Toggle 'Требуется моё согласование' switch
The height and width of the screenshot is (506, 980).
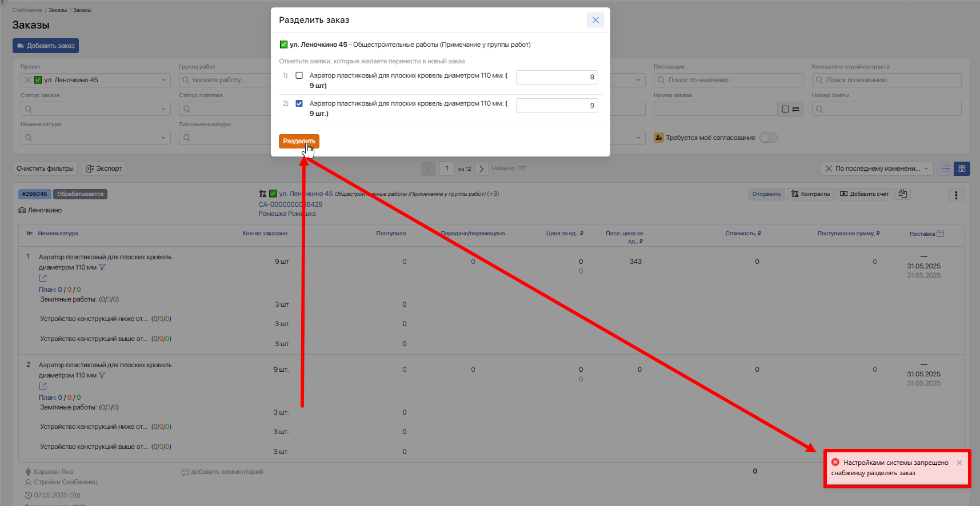point(768,138)
